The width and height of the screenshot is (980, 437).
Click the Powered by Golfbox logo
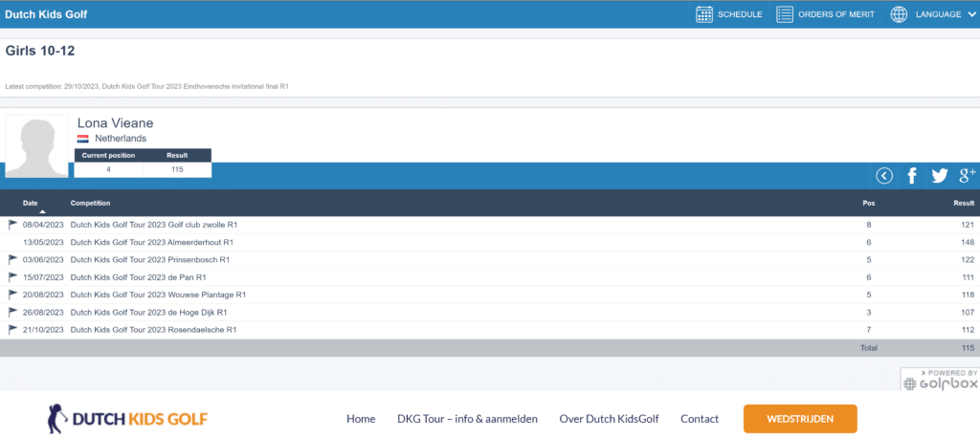940,381
